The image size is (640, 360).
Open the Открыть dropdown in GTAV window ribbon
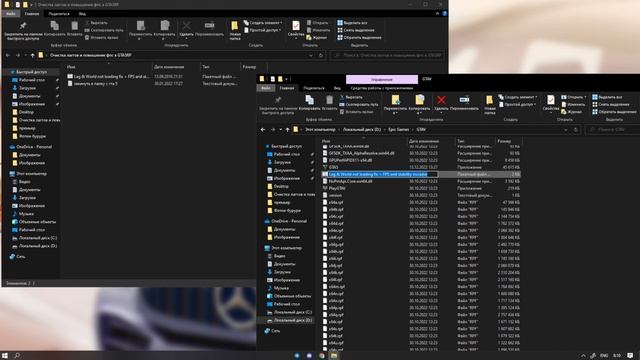pyautogui.click(x=573, y=97)
